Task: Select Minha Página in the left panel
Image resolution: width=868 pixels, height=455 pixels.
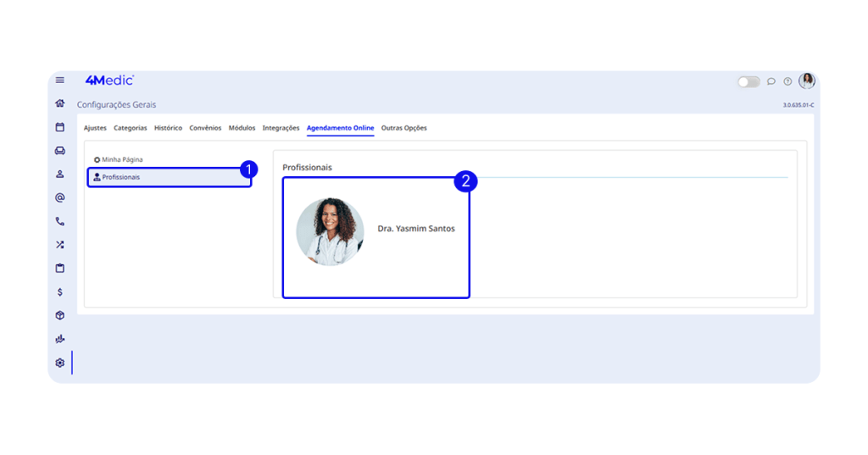Action: [122, 159]
